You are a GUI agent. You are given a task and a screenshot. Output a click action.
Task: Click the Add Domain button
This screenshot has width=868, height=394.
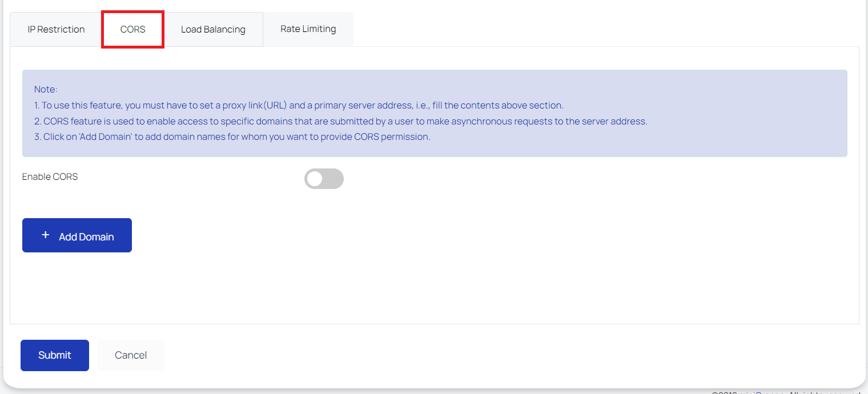[77, 235]
